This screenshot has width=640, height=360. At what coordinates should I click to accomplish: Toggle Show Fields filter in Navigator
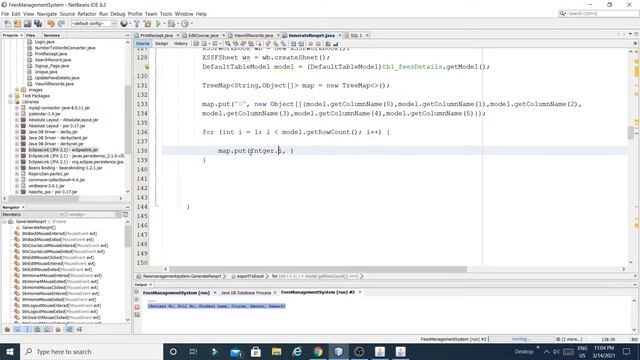pyautogui.click(x=18, y=329)
